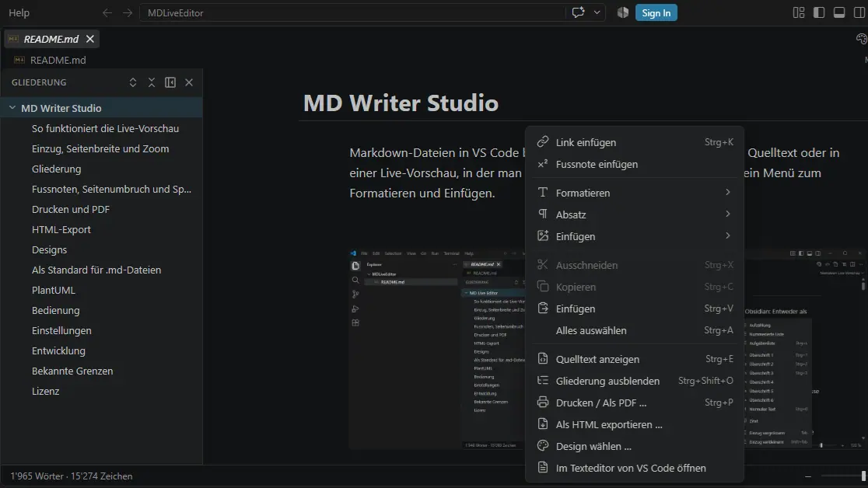Jump to Lizenz section

(x=45, y=391)
